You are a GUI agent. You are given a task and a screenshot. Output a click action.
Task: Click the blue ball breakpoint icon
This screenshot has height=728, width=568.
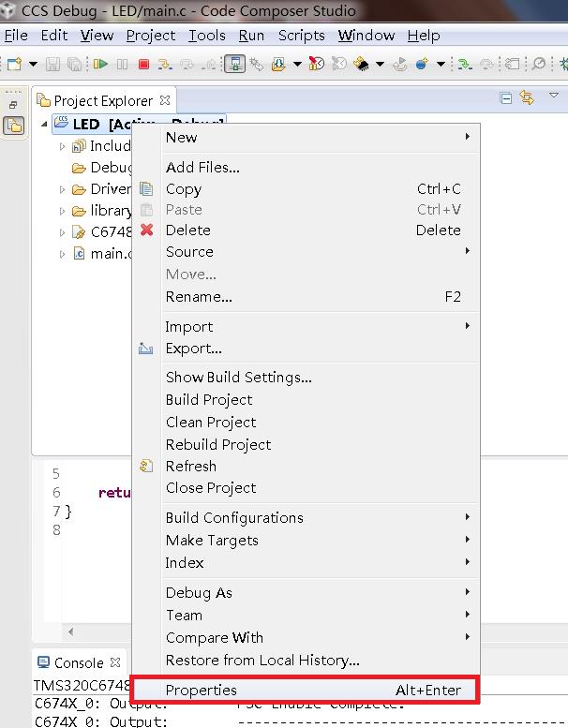pyautogui.click(x=422, y=64)
